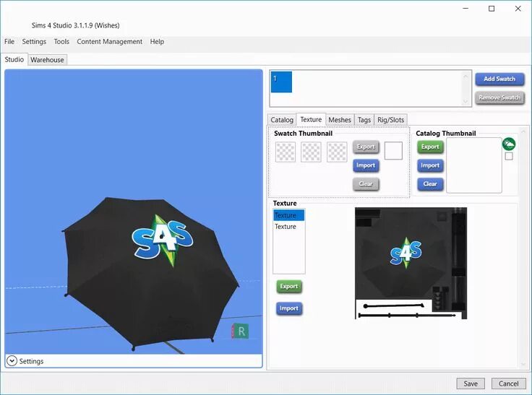
Task: Select the second swatch thumbnail color box
Action: click(x=311, y=152)
